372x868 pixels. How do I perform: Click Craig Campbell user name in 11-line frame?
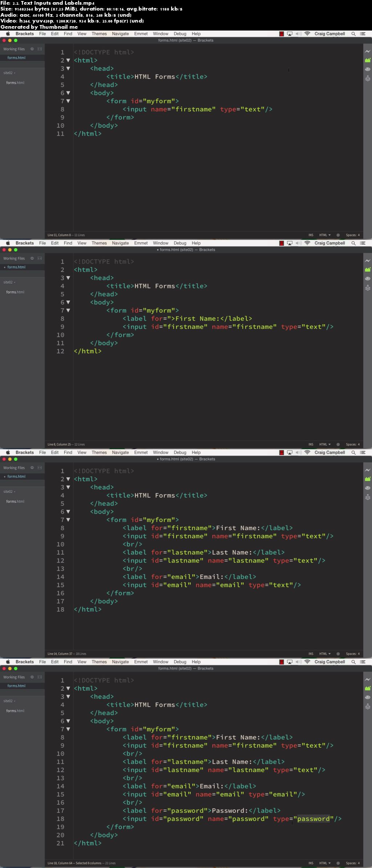pyautogui.click(x=330, y=34)
